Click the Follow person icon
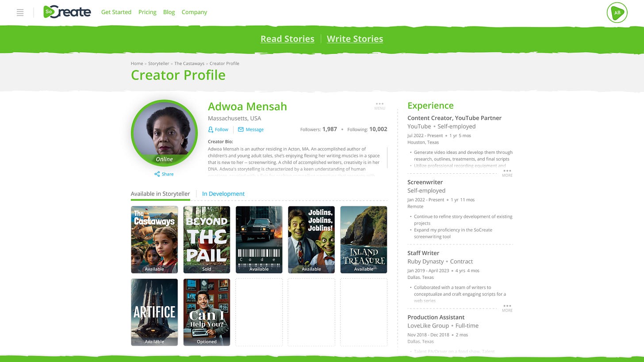 (211, 130)
